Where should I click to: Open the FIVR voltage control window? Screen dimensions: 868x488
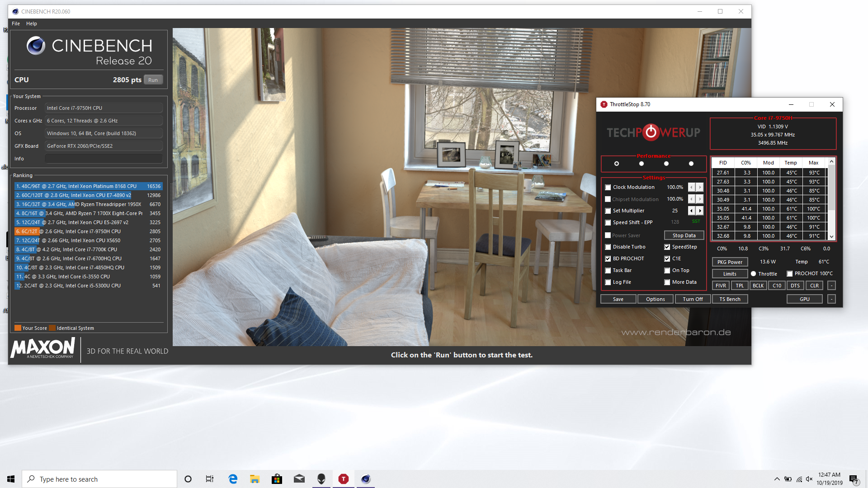point(721,286)
